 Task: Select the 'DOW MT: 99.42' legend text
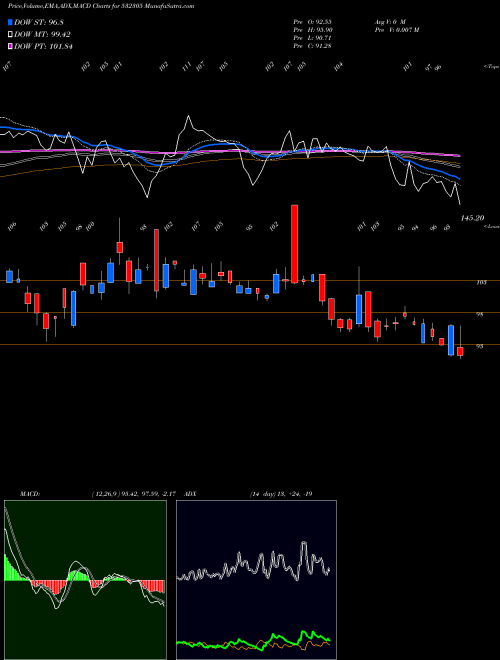coord(43,35)
